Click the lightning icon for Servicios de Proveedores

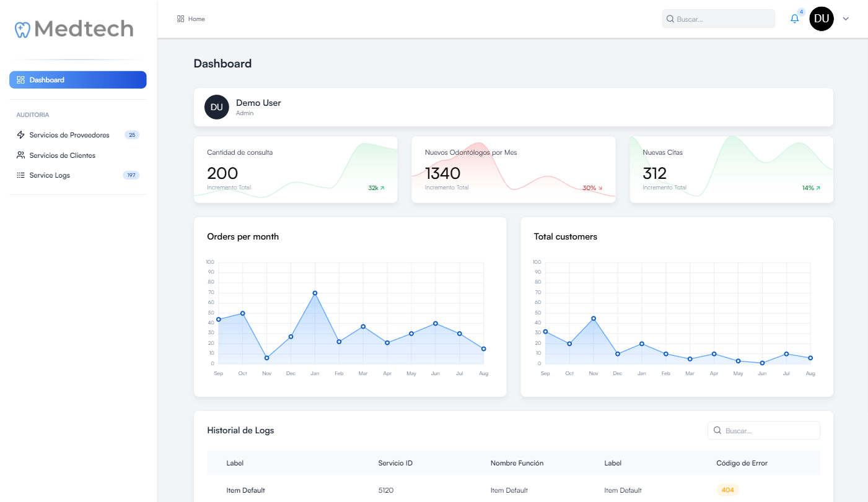pos(20,135)
